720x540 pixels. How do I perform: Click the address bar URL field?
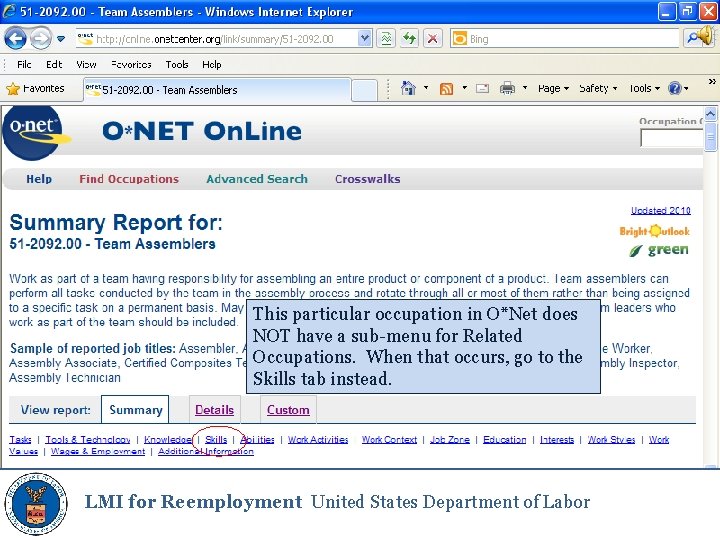217,39
